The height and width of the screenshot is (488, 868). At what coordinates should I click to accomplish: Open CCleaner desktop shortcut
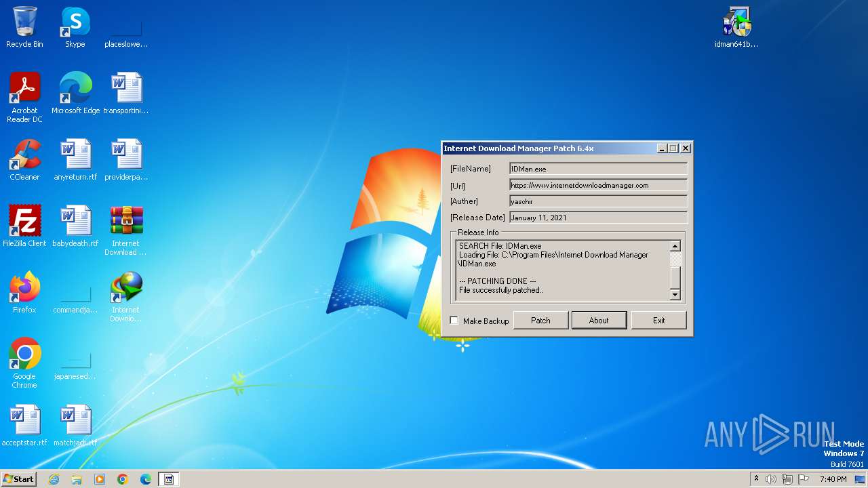(24, 160)
